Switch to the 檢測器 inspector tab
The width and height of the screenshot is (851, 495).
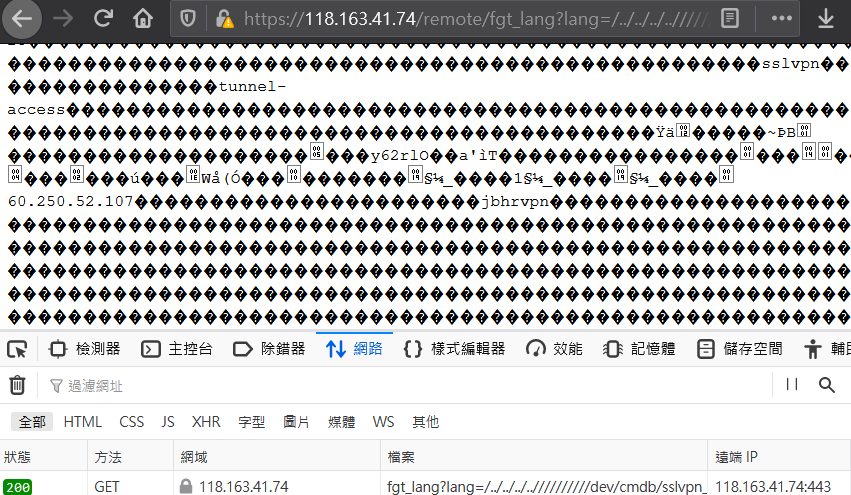pos(84,349)
